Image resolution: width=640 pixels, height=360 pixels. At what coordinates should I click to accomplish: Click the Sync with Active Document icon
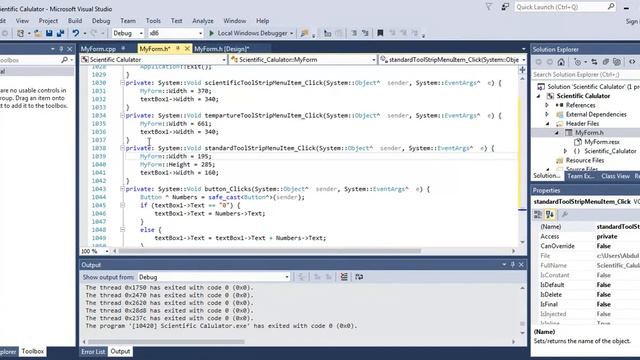(x=594, y=62)
